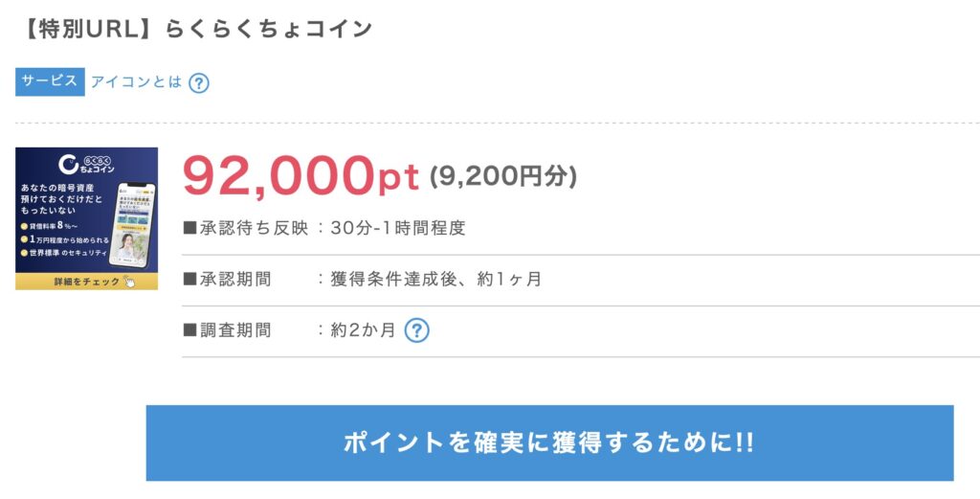Click the yellow bullet beside 世界標準のセキュリティ
Image resolution: width=980 pixels, height=499 pixels.
(24, 253)
